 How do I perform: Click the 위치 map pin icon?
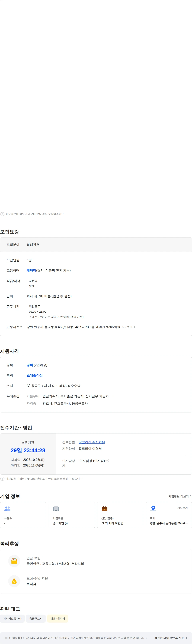153,509
